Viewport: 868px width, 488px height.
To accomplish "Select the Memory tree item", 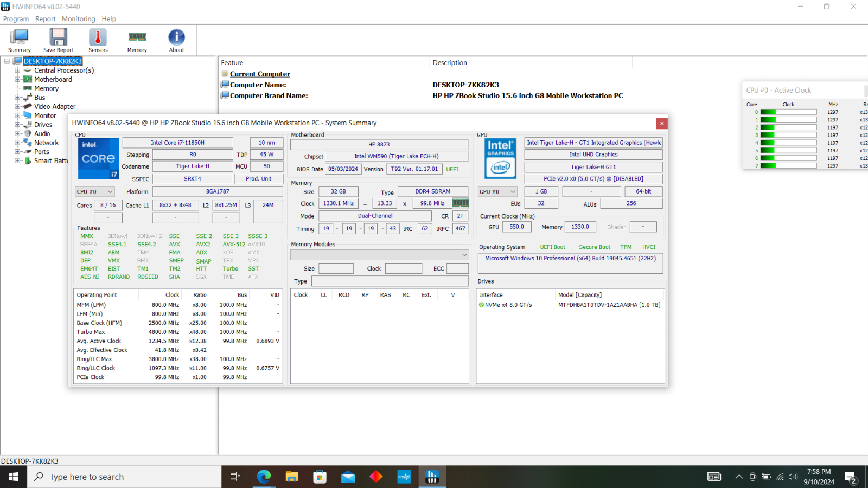I will tap(46, 88).
